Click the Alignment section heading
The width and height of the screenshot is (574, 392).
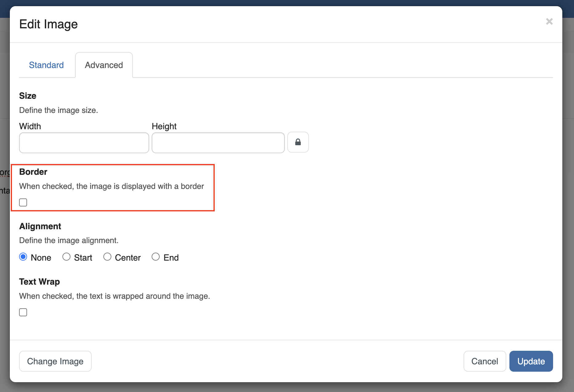pos(40,226)
